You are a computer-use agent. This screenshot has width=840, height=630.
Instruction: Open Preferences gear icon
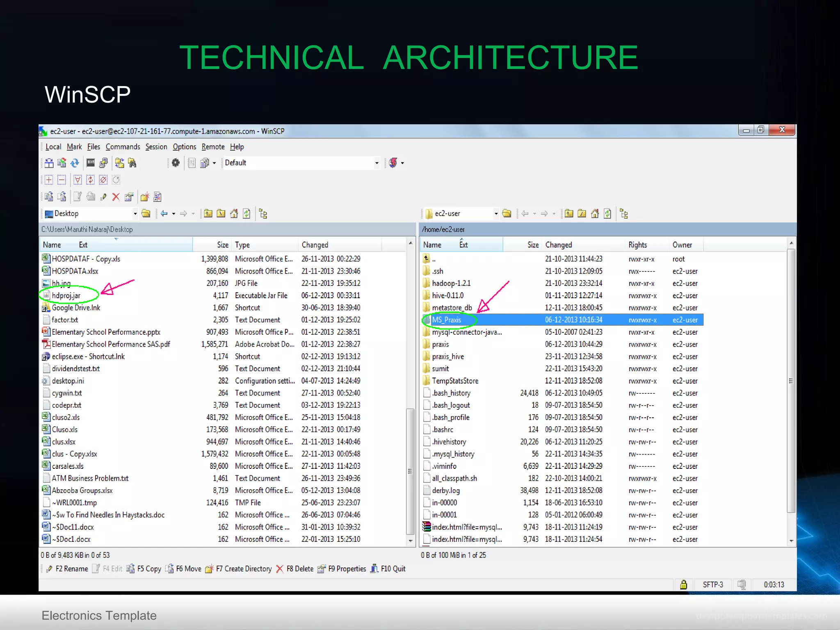[176, 163]
